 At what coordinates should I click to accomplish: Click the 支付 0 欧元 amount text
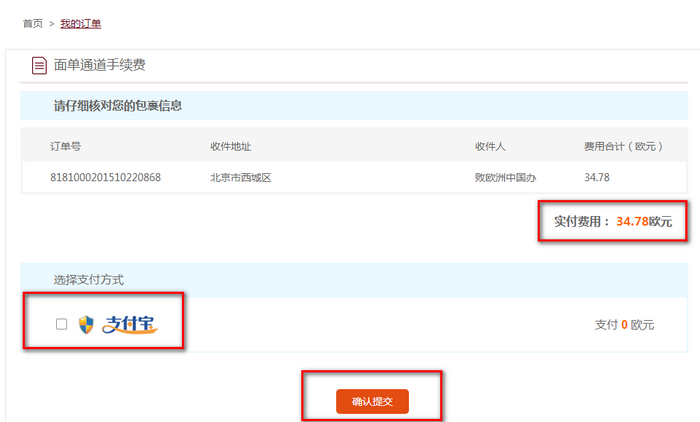coord(623,325)
